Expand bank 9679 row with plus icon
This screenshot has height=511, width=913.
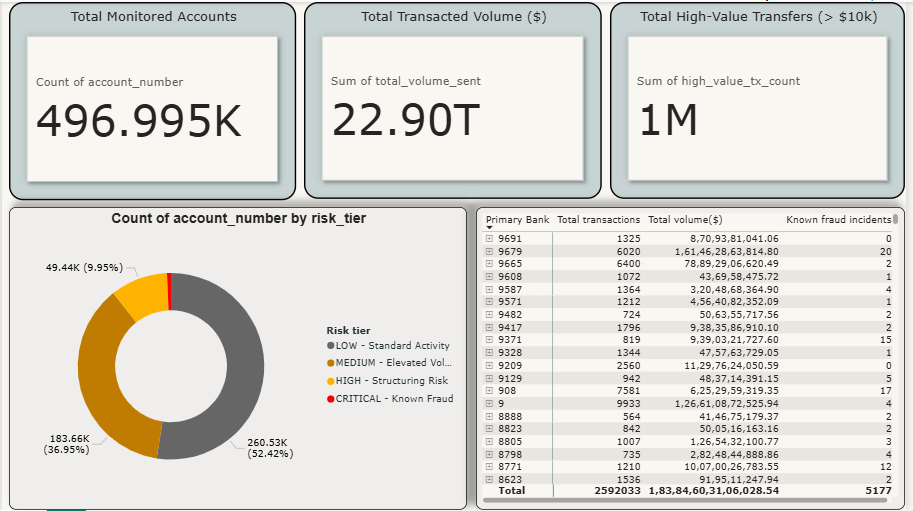point(489,251)
